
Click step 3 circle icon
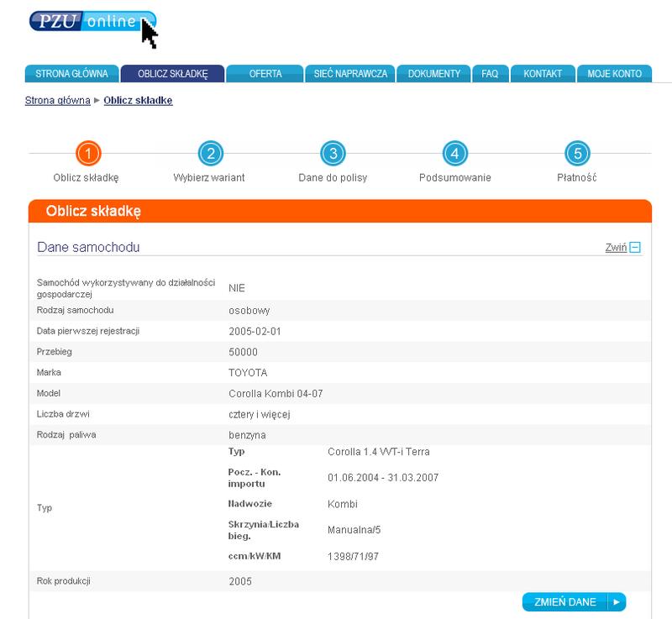333,154
